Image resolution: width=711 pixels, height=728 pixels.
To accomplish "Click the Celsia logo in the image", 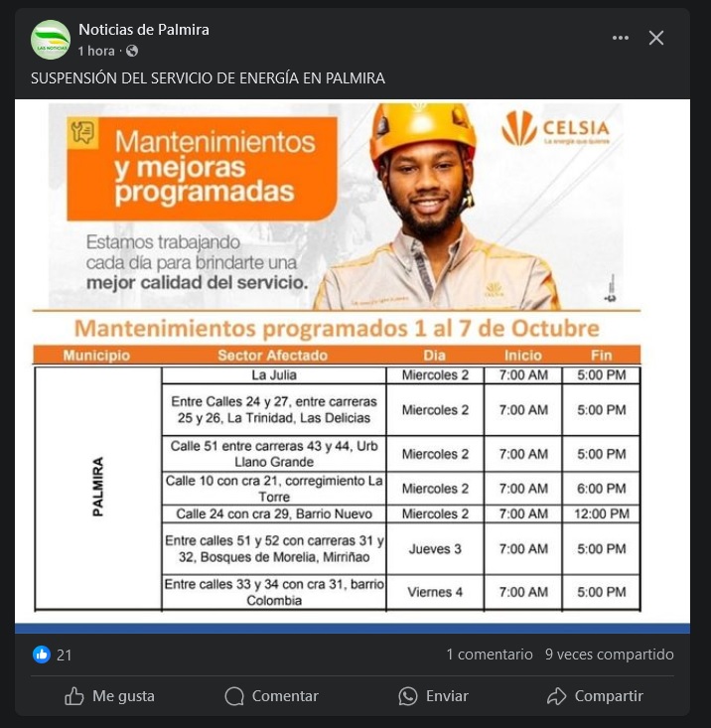I will [555, 128].
